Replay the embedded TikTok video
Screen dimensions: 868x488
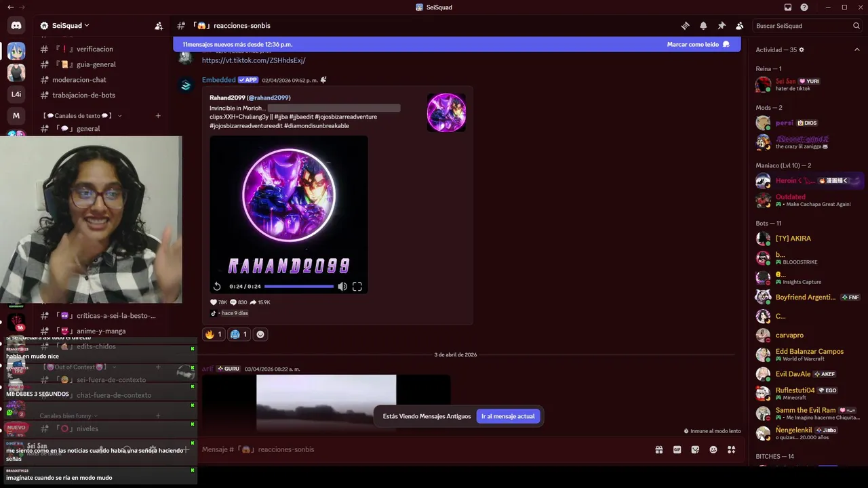(217, 287)
